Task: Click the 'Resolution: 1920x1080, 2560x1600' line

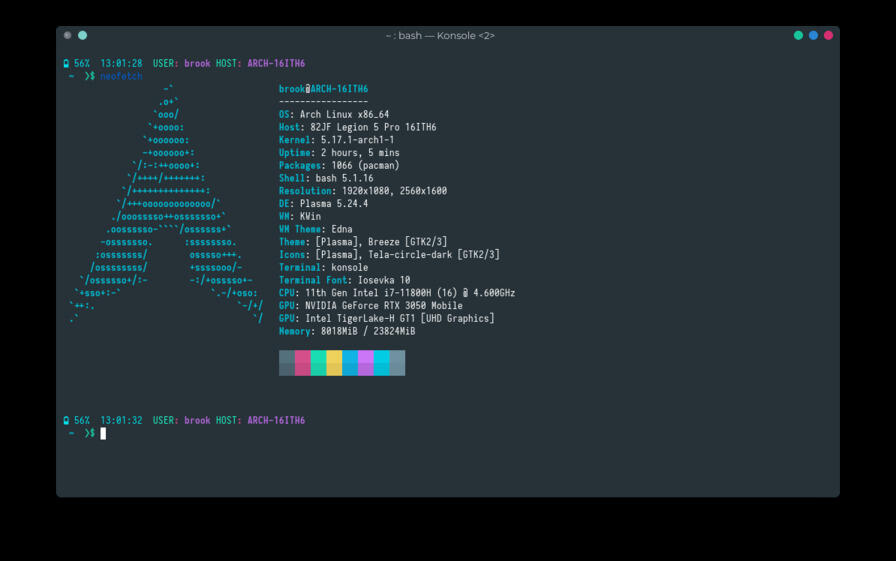Action: click(x=363, y=191)
